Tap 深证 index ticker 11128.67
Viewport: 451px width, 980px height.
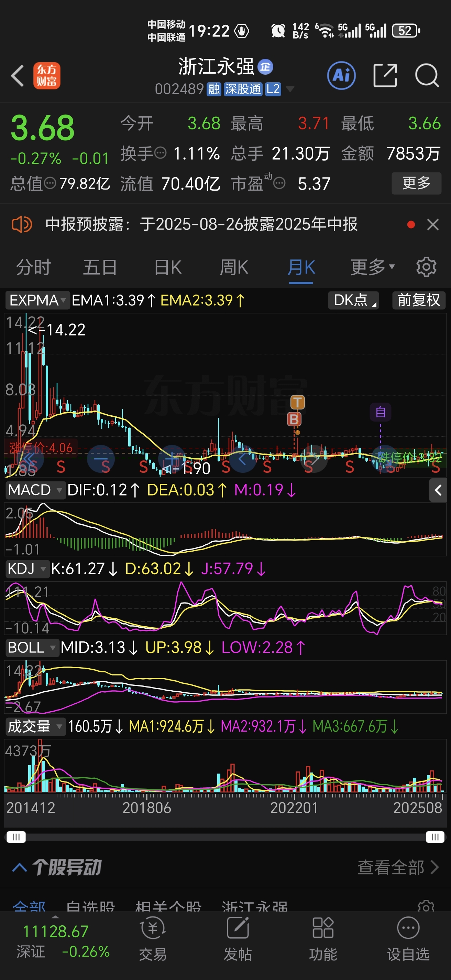56,931
